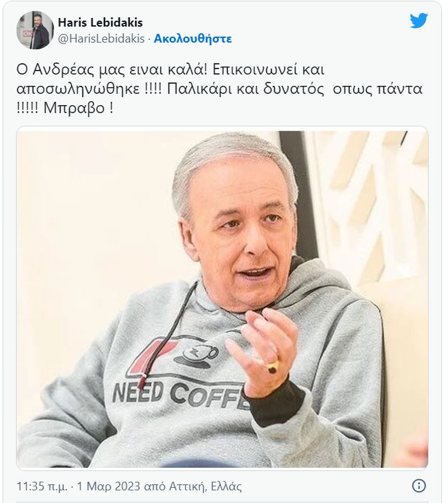This screenshot has height=503, width=448.
Task: Select the date 1 Μαρ 2023
Action: pos(109,486)
